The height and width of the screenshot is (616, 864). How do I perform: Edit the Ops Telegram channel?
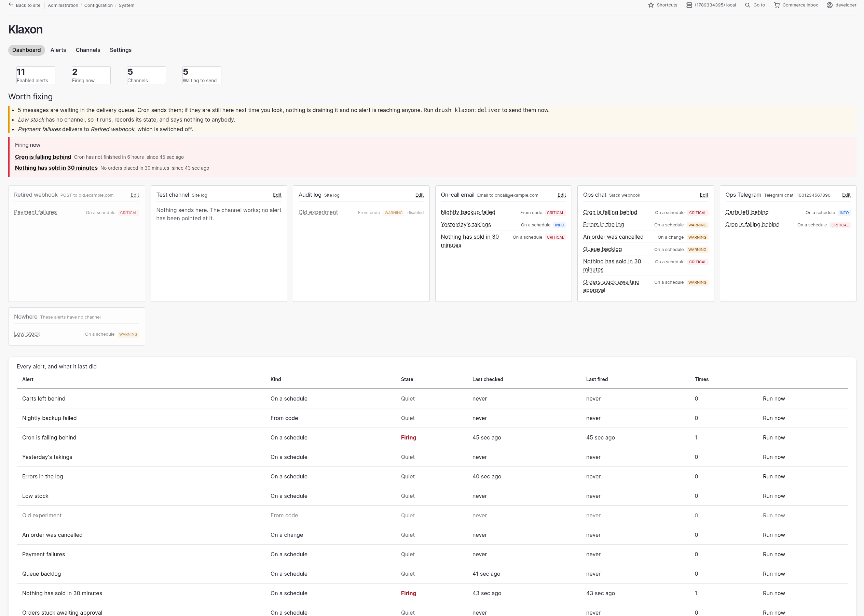[x=846, y=195]
